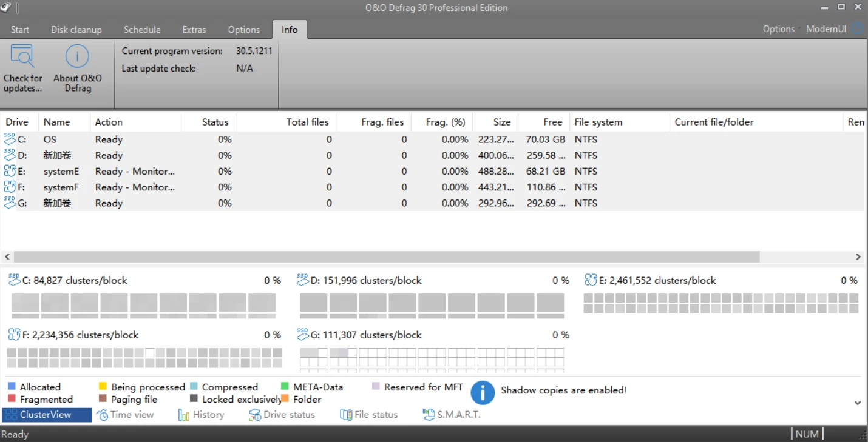Screen dimensions: 868x442
Task: Select the ClusterView button
Action: (x=46, y=415)
